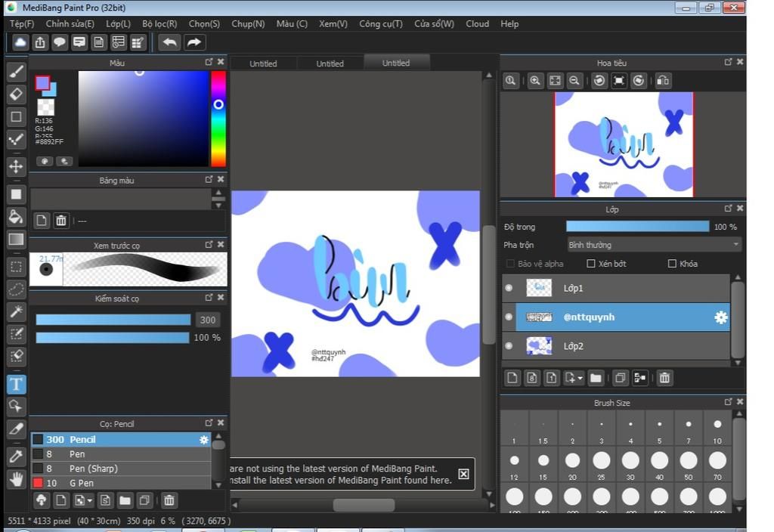Select the Pen (Sharp) brush

(121, 469)
